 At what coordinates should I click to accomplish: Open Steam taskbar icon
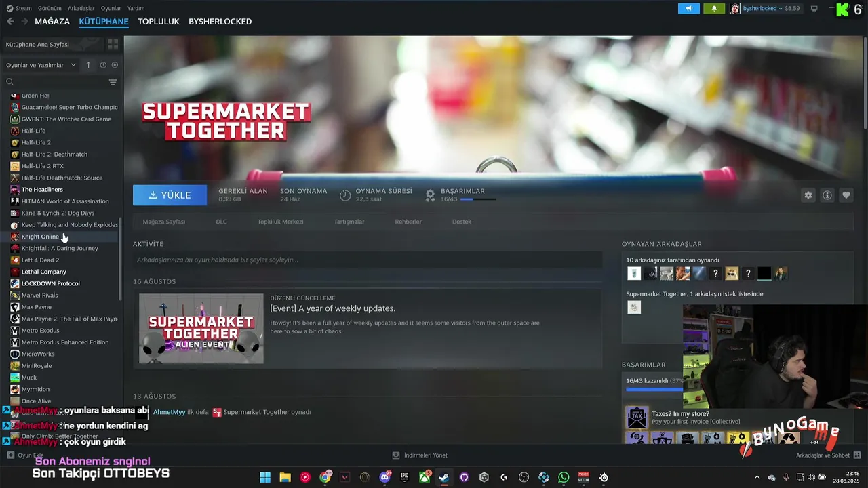(444, 477)
